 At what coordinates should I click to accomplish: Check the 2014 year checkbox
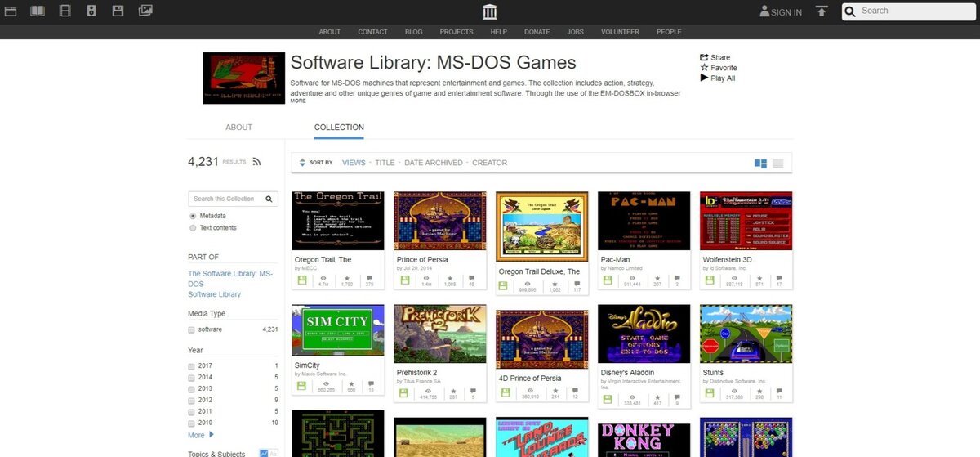tap(191, 377)
